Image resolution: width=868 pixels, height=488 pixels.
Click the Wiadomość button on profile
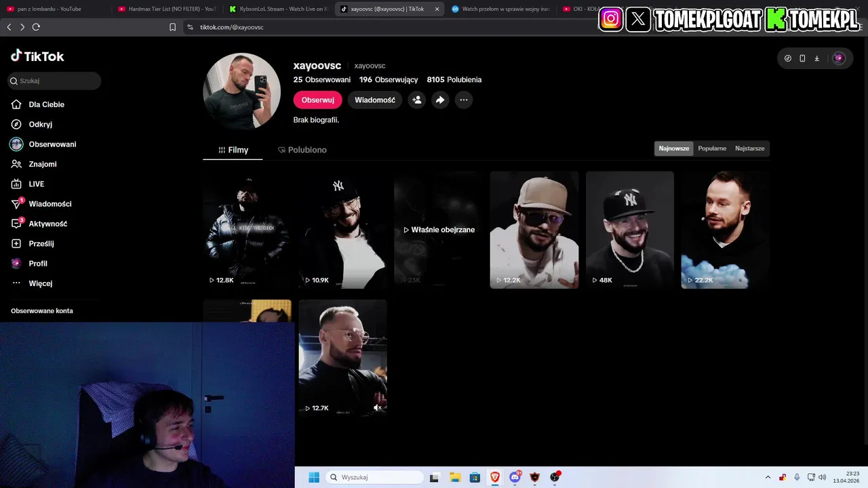tap(375, 100)
